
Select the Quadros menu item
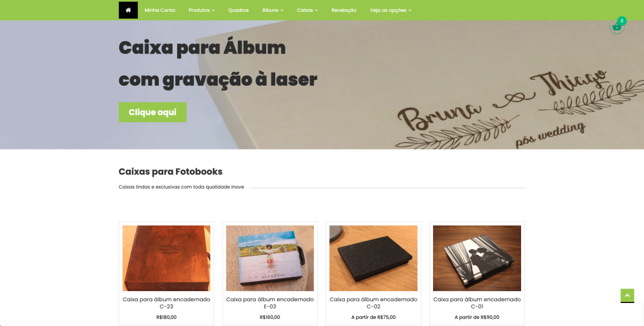(x=238, y=10)
